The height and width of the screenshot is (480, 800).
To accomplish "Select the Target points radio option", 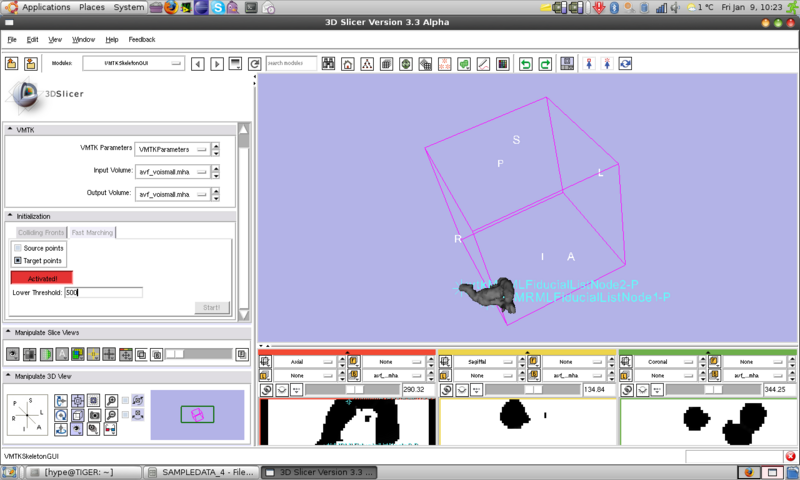I will [18, 260].
